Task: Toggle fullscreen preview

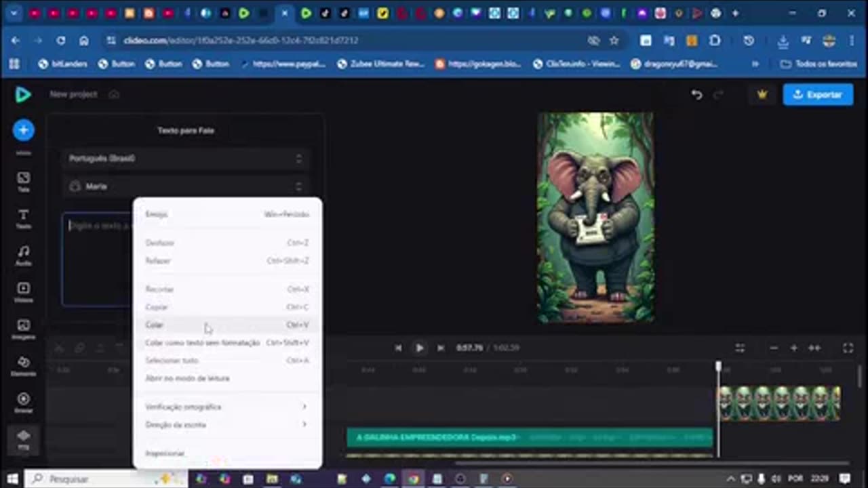Action: pyautogui.click(x=848, y=348)
